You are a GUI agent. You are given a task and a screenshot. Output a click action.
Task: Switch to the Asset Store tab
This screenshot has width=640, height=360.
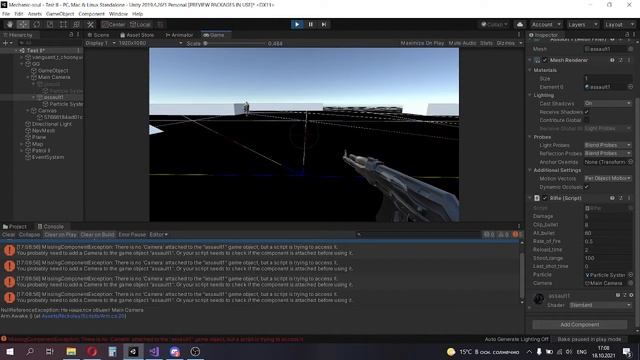coord(137,35)
